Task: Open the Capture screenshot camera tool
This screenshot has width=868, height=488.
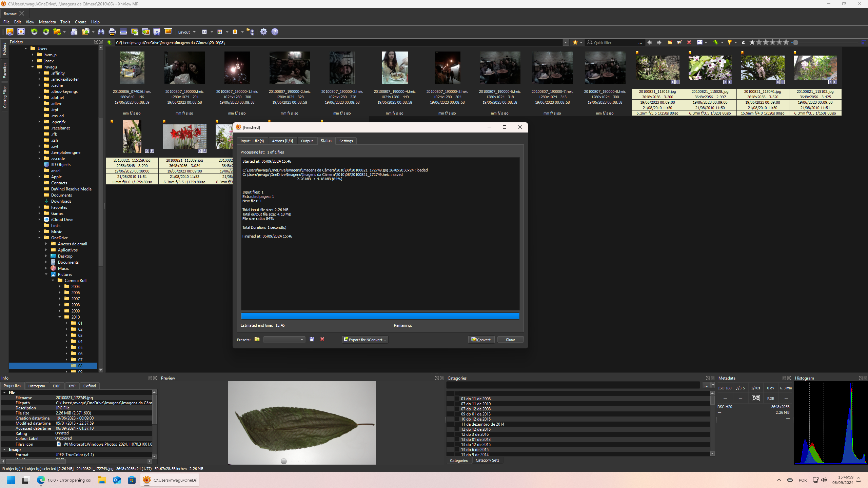Action: [x=157, y=32]
